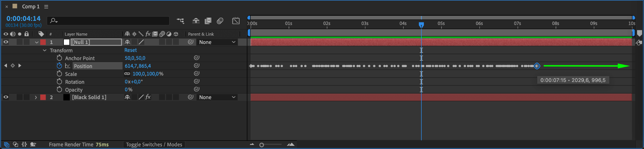Open the Graph Editor
The image size is (644, 149).
[x=236, y=21]
